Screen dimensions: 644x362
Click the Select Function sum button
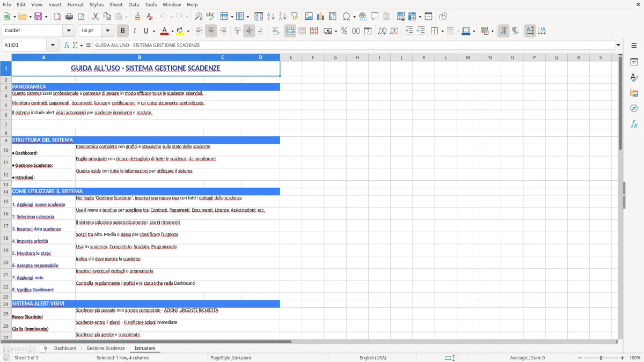(x=75, y=45)
